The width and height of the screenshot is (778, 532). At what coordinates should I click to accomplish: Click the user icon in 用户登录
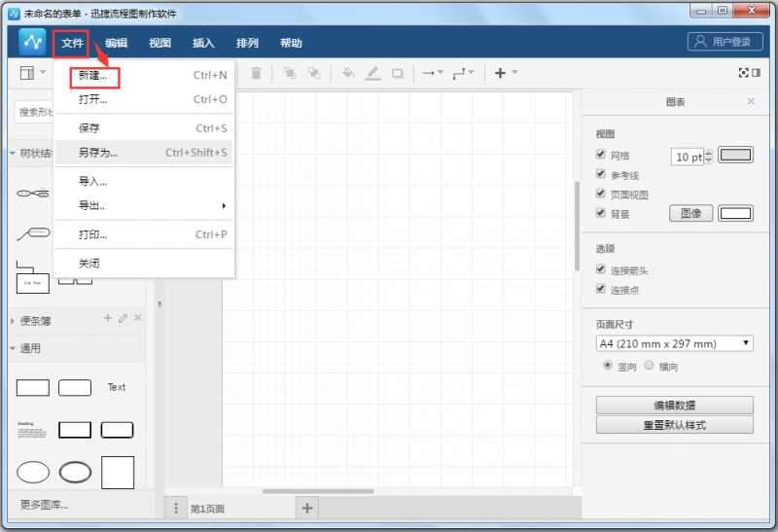pos(700,41)
